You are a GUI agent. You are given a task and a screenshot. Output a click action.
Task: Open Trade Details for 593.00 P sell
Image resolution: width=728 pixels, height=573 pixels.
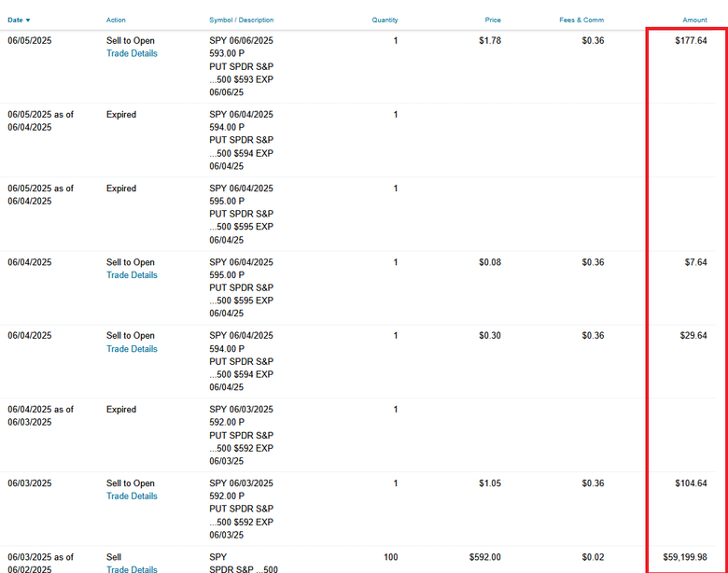132,53
